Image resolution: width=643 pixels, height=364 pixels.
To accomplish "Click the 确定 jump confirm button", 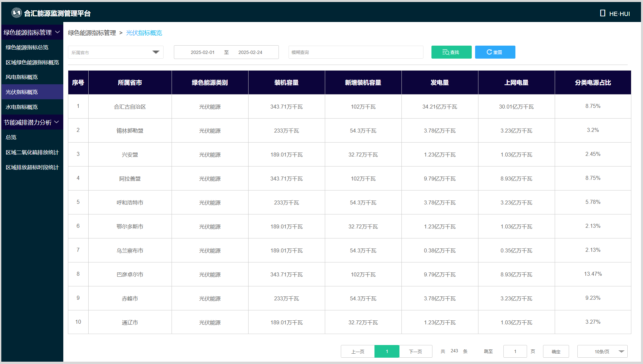I will 556,352.
